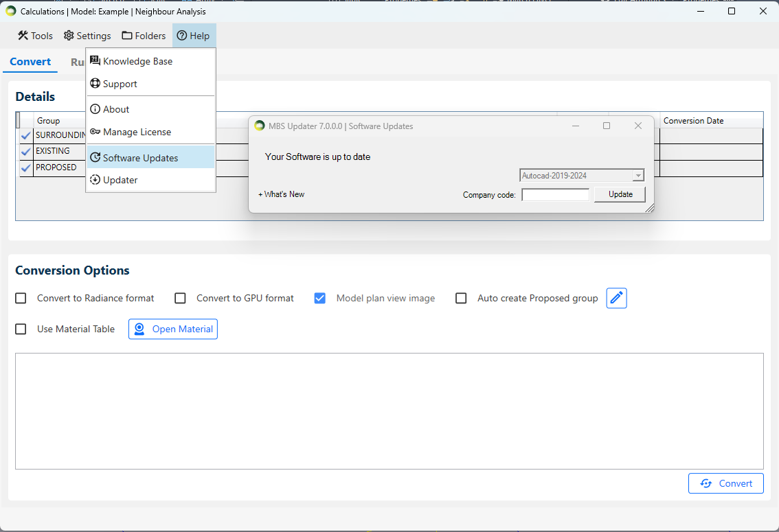
Task: Expand the What's New section
Action: [282, 194]
